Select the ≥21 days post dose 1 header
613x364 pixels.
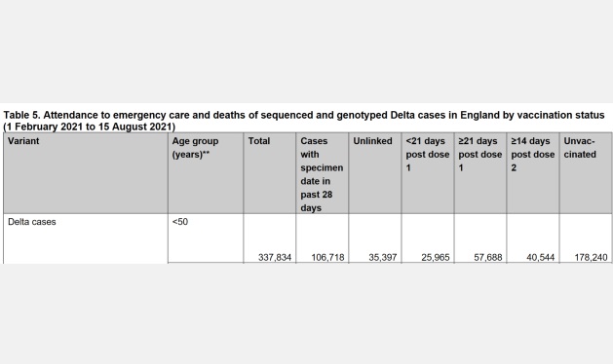pos(480,155)
